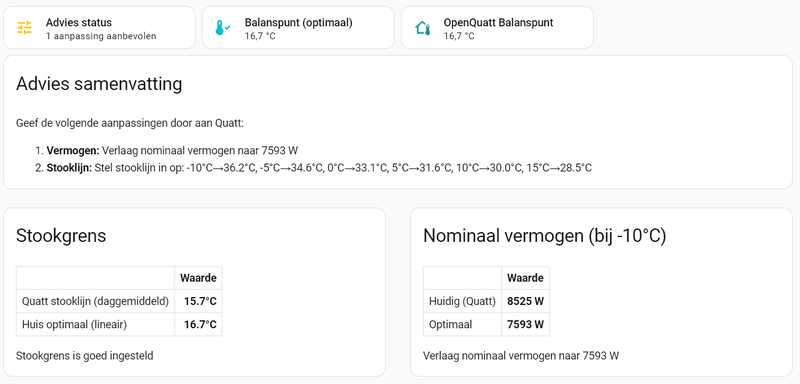This screenshot has height=384, width=800.
Task: Click '1 aanpassing aanbevolen' status text
Action: pos(101,36)
